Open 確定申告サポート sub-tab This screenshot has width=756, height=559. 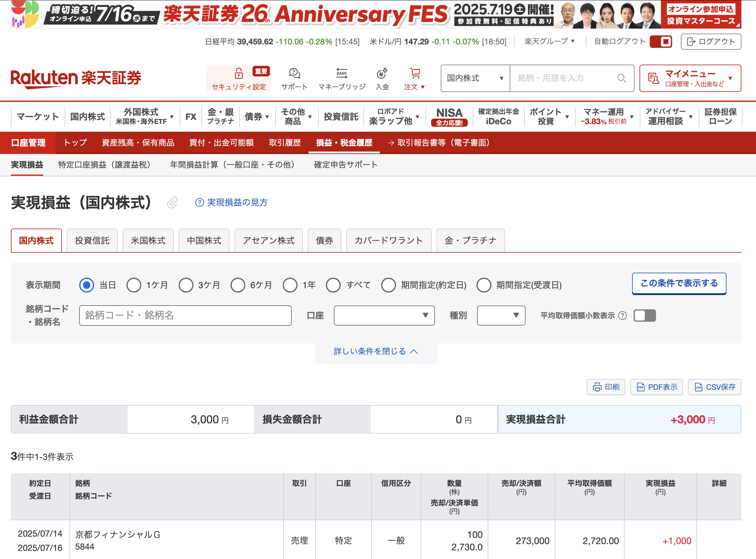(x=345, y=165)
